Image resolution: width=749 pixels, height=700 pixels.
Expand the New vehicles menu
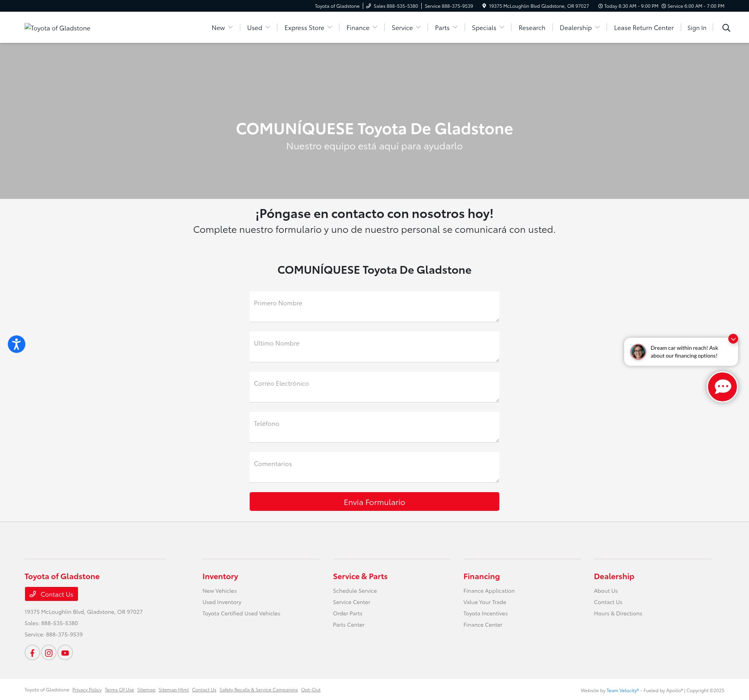point(222,28)
